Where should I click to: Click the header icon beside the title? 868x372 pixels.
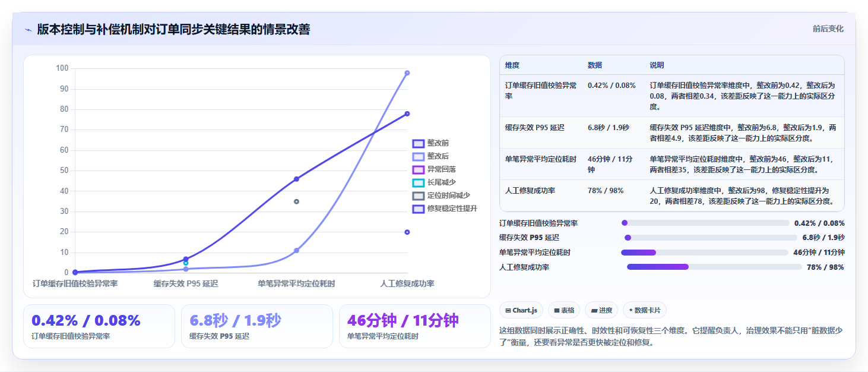pyautogui.click(x=28, y=30)
